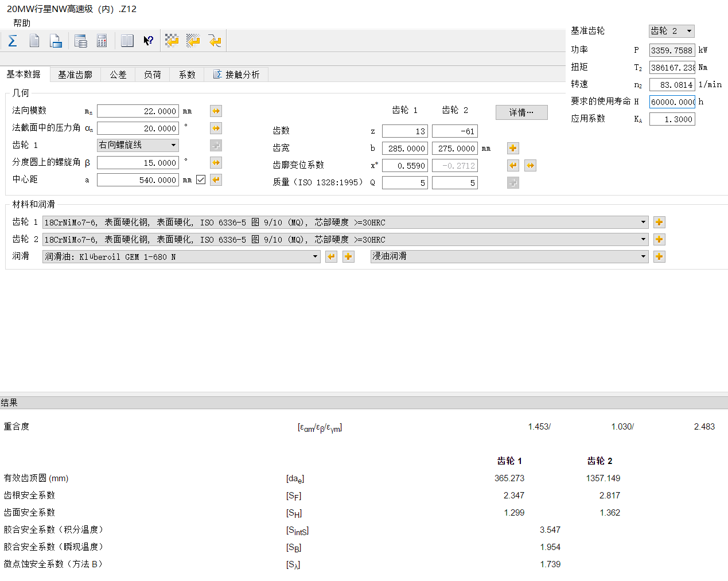Open the database tool icon
This screenshot has width=728, height=581.
81,41
